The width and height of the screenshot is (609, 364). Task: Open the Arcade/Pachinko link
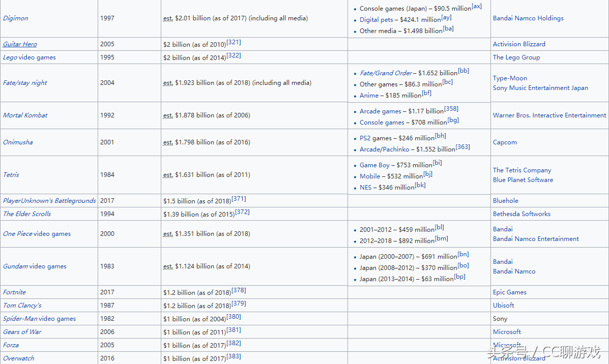coord(385,149)
